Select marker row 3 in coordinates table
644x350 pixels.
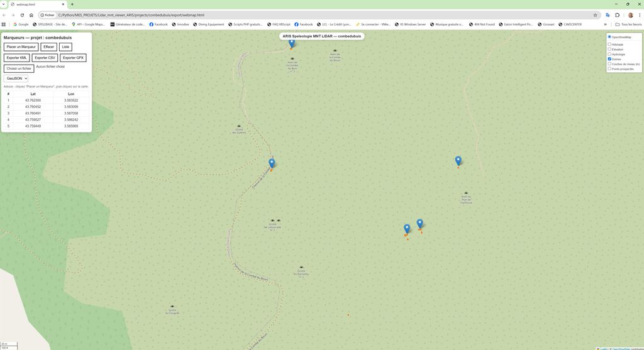pyautogui.click(x=46, y=113)
